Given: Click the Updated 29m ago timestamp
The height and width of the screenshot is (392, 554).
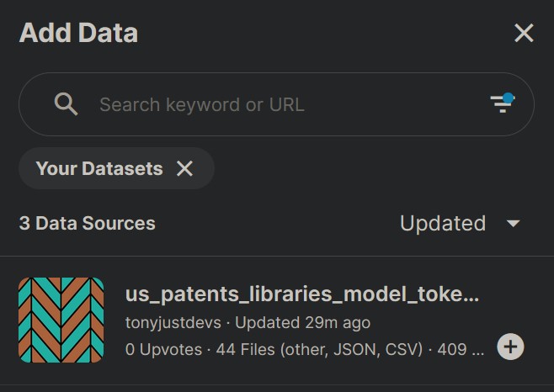Looking at the screenshot, I should click(x=303, y=322).
